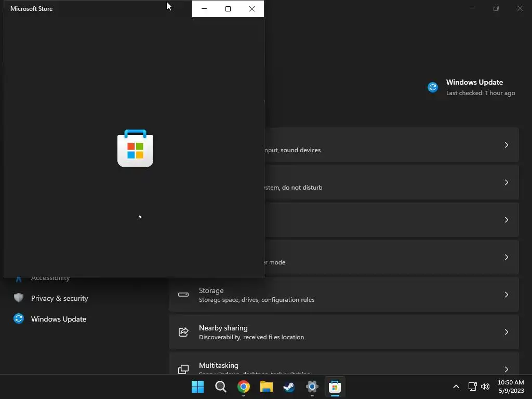Click the Nearby sharing chevron arrow
The width and height of the screenshot is (532, 399).
point(506,332)
